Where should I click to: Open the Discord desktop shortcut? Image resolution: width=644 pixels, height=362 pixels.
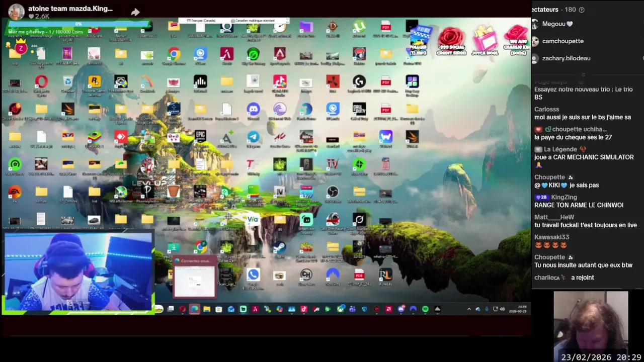point(253,109)
